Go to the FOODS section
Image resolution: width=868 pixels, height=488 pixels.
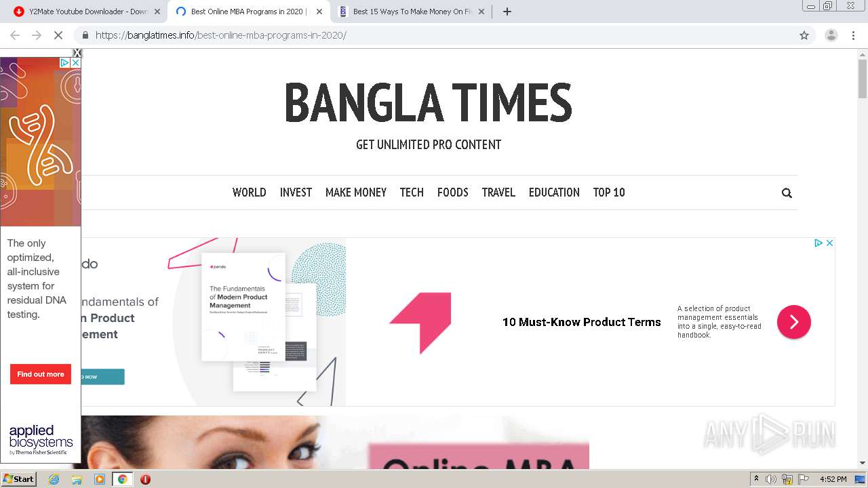tap(452, 192)
